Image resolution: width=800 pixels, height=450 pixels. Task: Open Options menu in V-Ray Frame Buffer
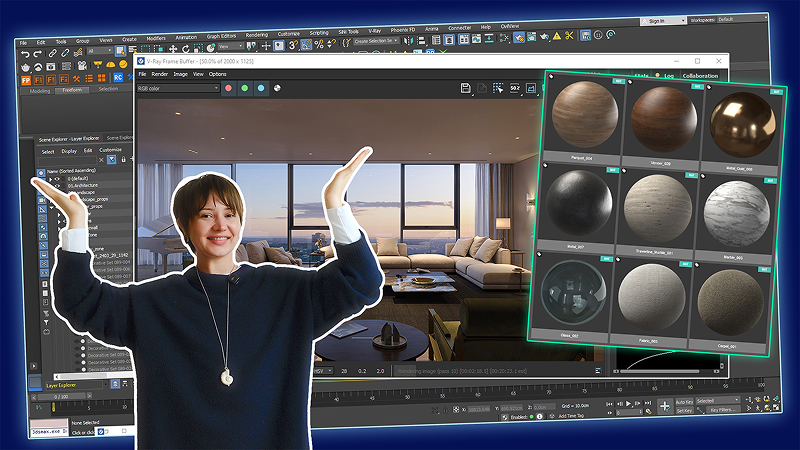[x=217, y=74]
